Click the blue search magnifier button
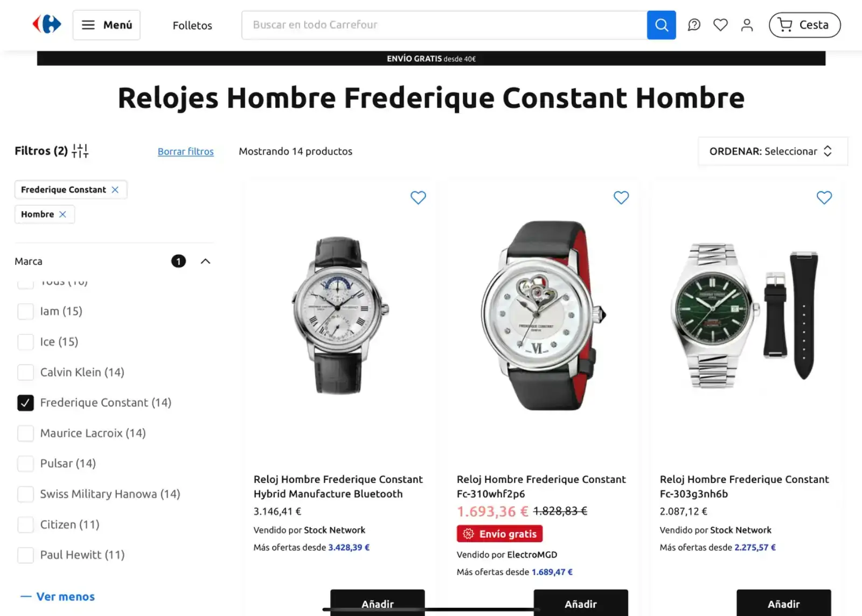 click(661, 25)
